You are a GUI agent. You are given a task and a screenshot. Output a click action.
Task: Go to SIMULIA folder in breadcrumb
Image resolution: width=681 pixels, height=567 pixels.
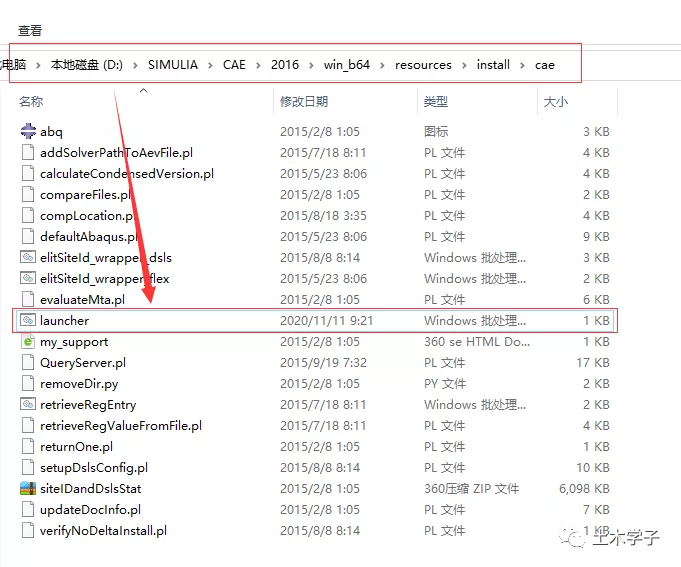(x=173, y=65)
